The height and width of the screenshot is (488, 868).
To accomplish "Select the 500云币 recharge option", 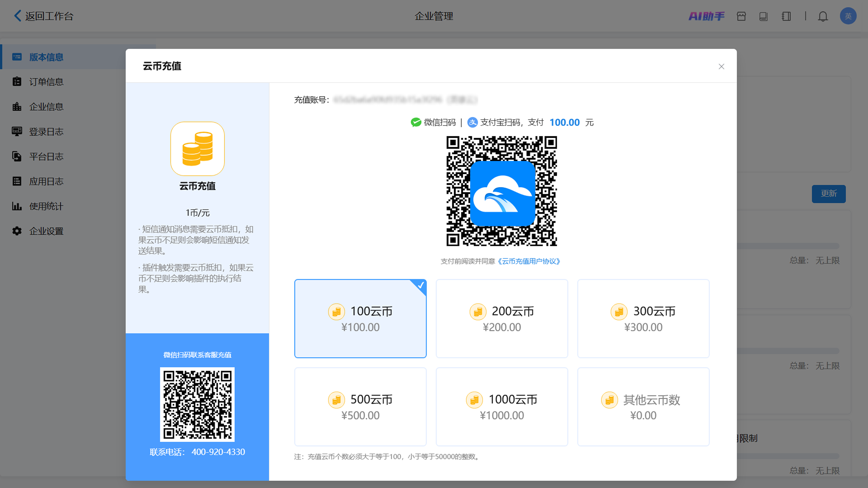I will coord(360,407).
